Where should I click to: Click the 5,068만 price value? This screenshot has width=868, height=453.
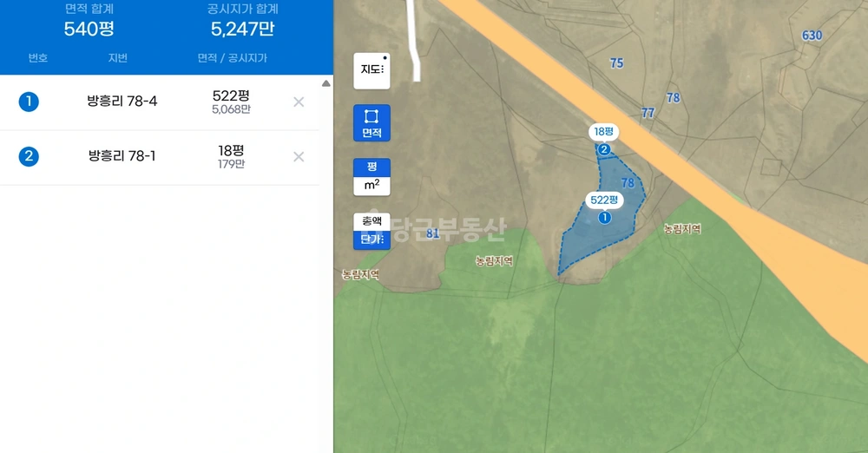point(231,109)
